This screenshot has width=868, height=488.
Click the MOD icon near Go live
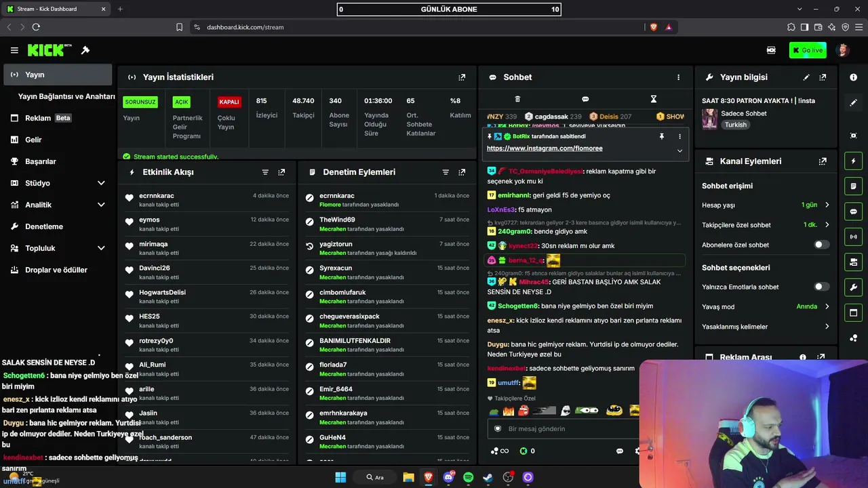771,50
